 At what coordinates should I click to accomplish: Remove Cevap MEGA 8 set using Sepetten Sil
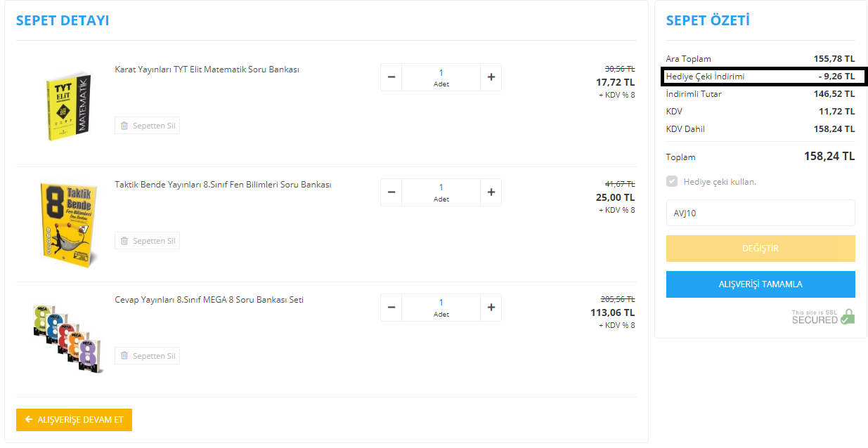click(147, 356)
